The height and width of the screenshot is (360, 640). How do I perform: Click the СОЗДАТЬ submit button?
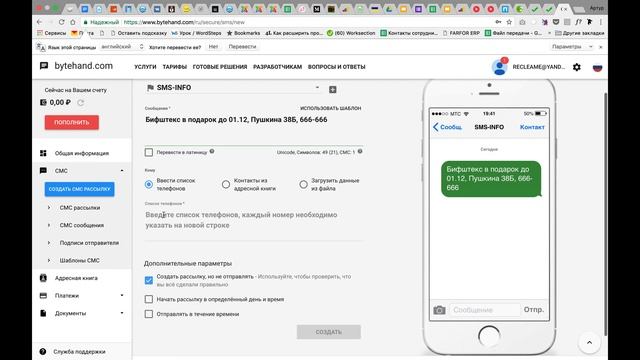pos(329,332)
